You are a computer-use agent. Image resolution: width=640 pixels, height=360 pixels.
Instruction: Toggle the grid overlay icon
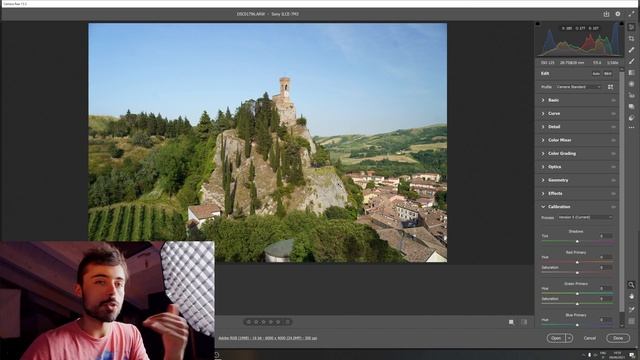631,321
